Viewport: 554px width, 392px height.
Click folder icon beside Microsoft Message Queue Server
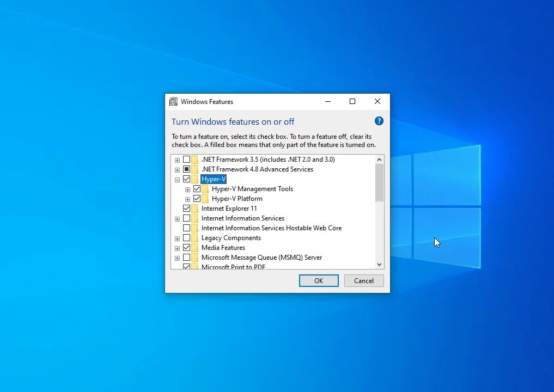[194, 258]
